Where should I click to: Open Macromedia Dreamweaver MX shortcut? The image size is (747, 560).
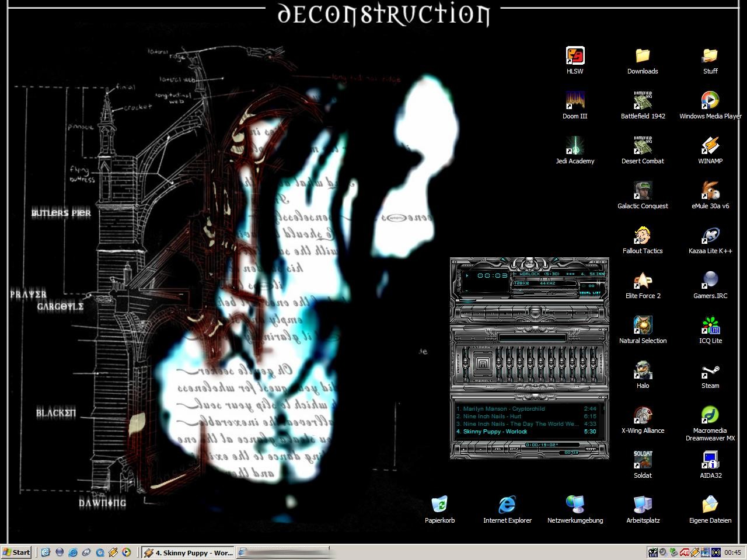tap(710, 423)
